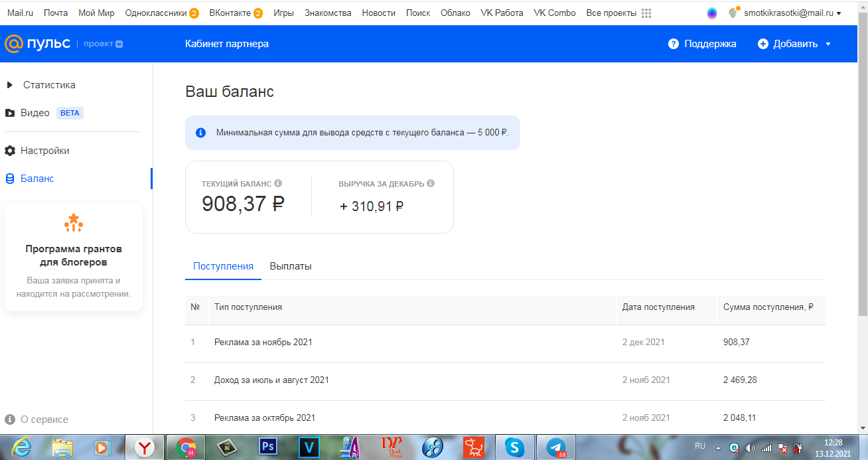The height and width of the screenshot is (460, 868).
Task: Click info icon in minimum withdrawal notice
Action: (200, 132)
